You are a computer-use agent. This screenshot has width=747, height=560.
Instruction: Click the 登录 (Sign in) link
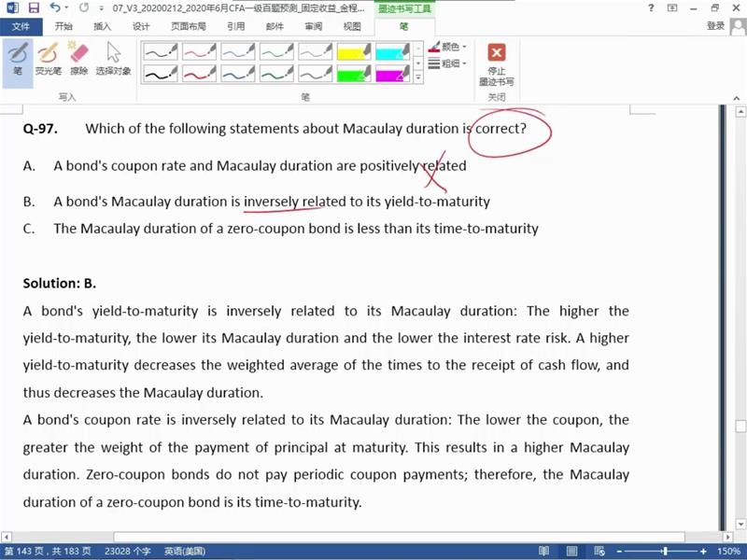pos(715,26)
